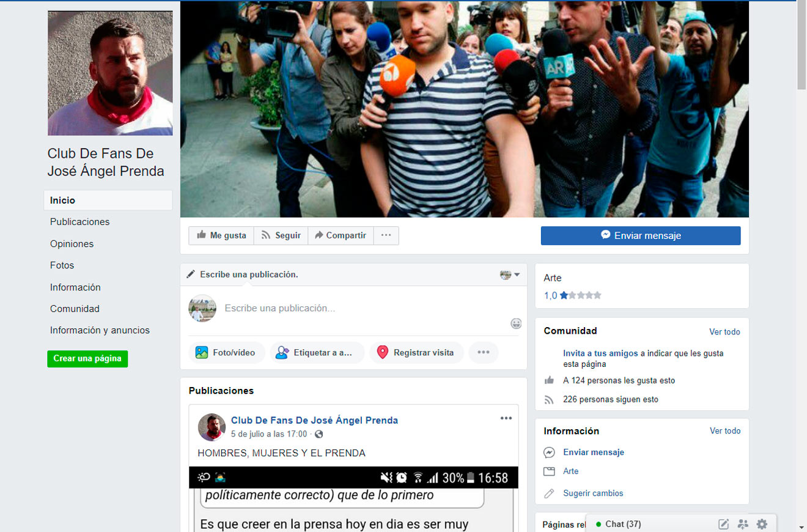Click the emoji smiley icon in post composer

tap(516, 323)
